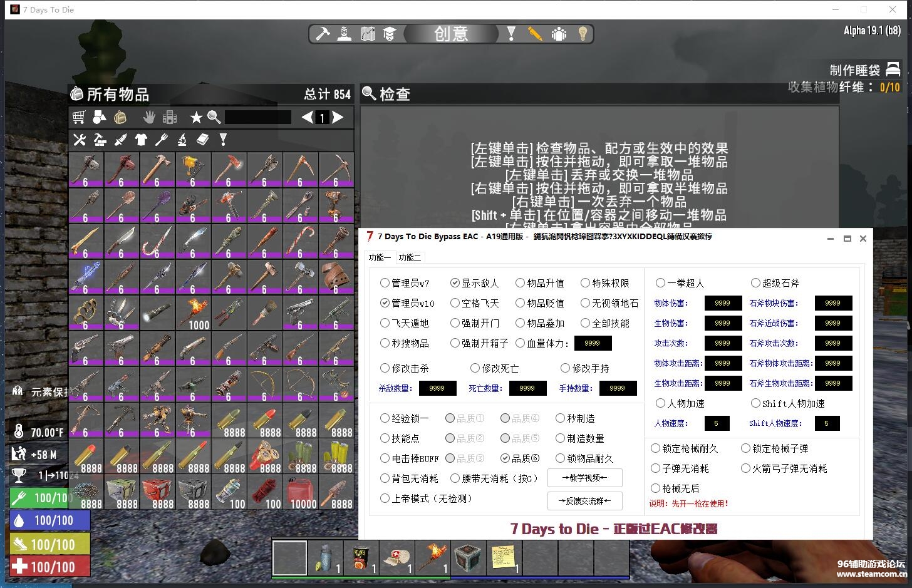Enable the 管理员w7 option

(385, 283)
